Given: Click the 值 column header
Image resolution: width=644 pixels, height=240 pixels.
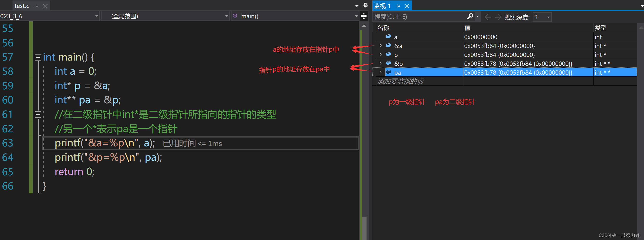Looking at the screenshot, I should [x=528, y=28].
